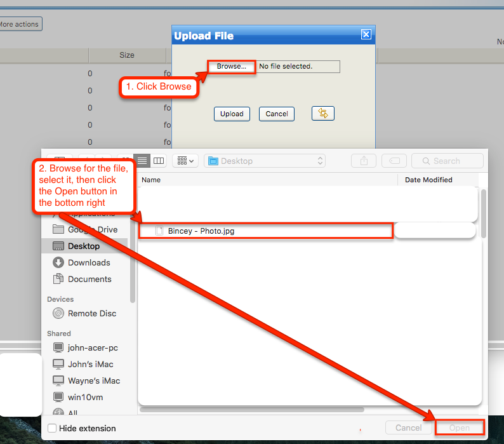Sort files by Name column header
Image resolution: width=504 pixels, height=444 pixels.
151,180
